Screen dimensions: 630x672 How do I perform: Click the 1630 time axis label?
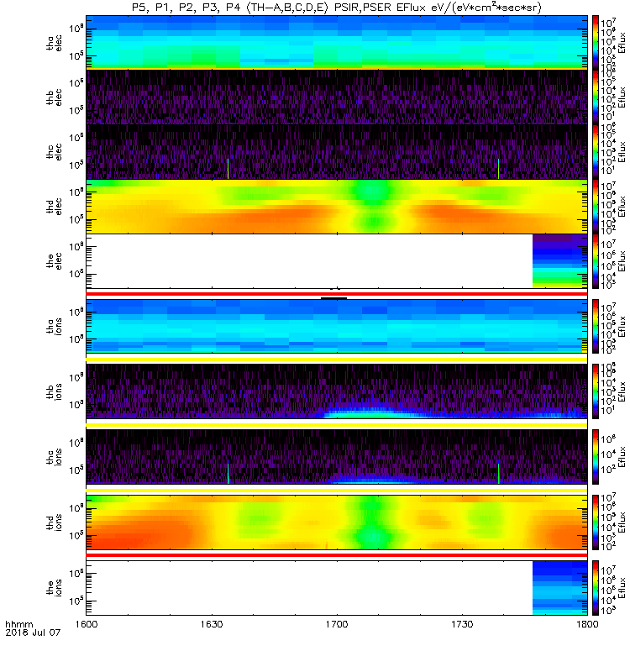pos(212,624)
